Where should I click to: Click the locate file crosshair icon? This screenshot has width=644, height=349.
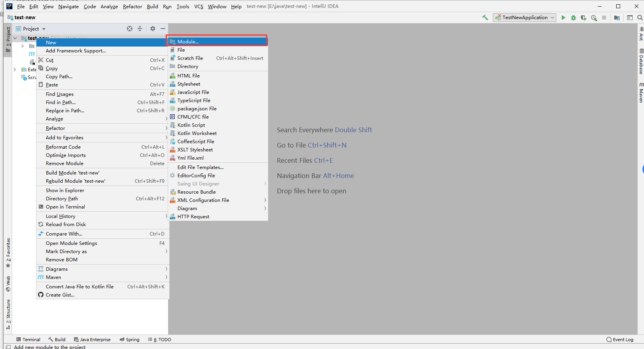point(130,29)
